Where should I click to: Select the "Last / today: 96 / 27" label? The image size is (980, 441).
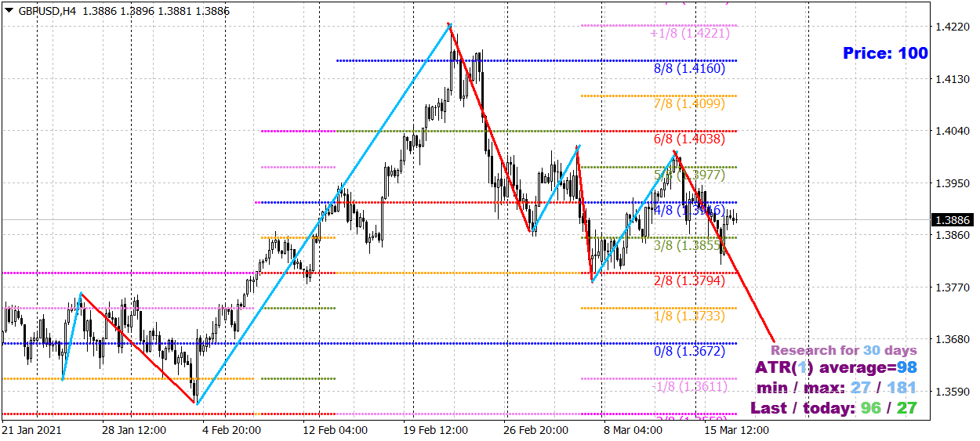pyautogui.click(x=834, y=408)
